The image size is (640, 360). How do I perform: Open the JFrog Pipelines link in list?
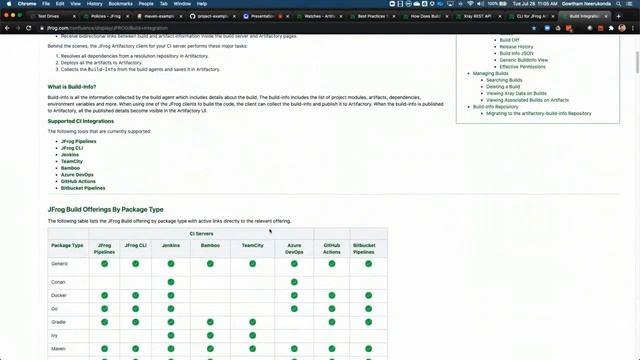(x=79, y=141)
